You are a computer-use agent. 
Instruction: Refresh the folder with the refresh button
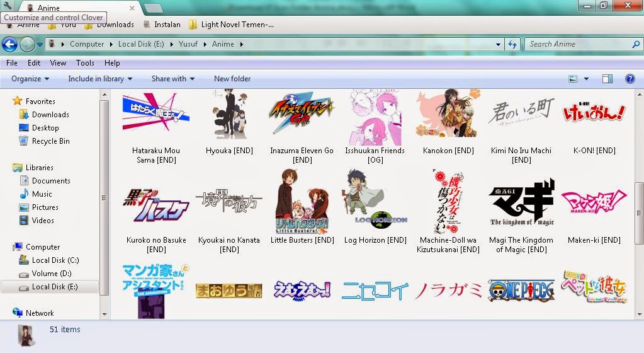tap(512, 44)
